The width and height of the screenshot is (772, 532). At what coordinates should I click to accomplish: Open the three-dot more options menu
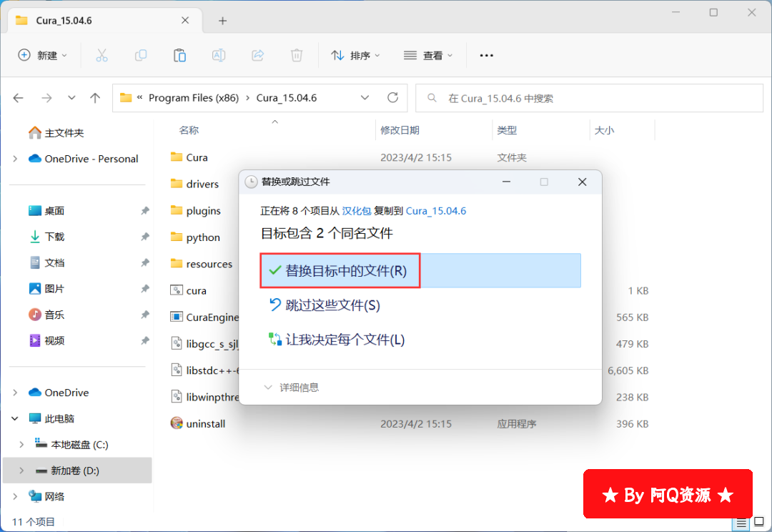(x=487, y=55)
